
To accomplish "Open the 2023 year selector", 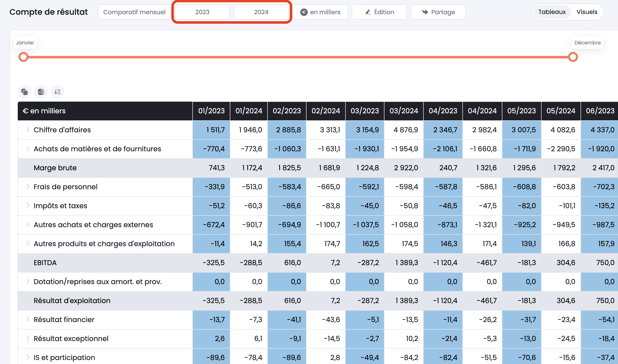I will tap(202, 12).
